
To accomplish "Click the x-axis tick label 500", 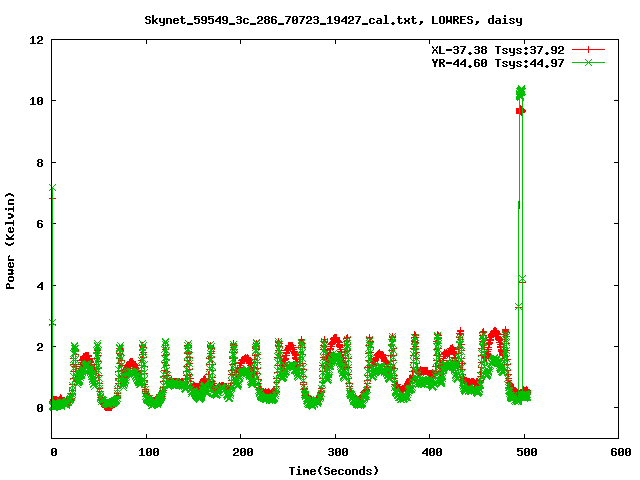I will (527, 452).
